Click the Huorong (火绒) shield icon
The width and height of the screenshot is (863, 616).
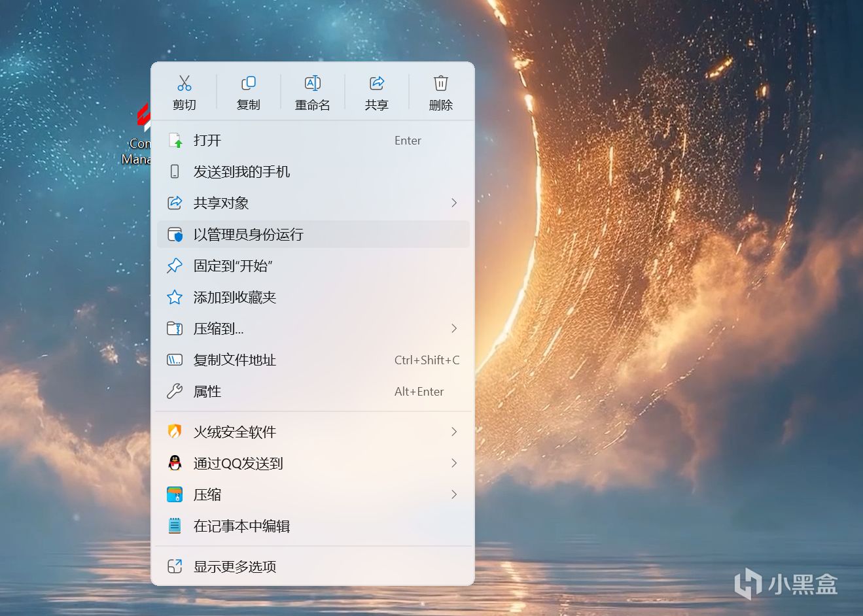(175, 432)
